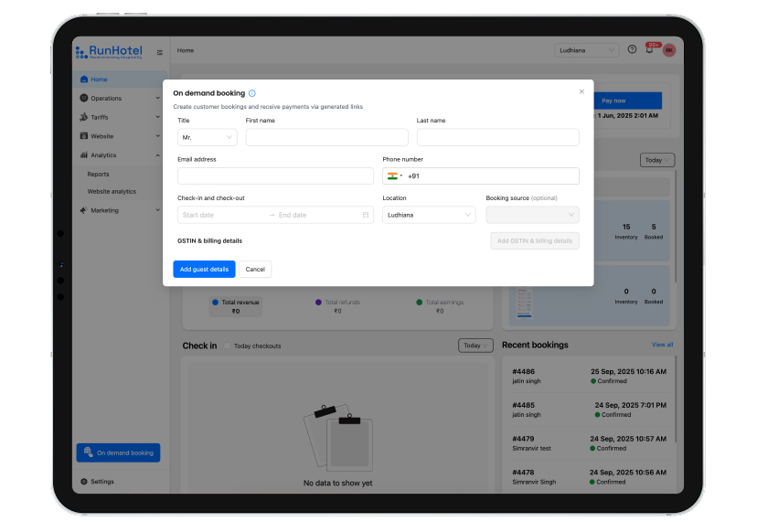Open booking #4478 by Simranvir Singh
This screenshot has height=532, width=757.
pos(589,477)
